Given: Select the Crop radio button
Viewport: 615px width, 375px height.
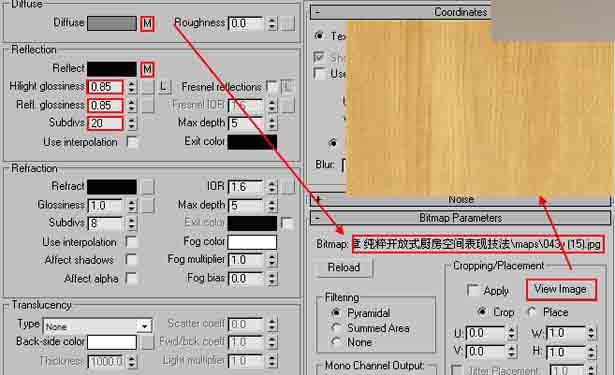Looking at the screenshot, I should (x=482, y=312).
